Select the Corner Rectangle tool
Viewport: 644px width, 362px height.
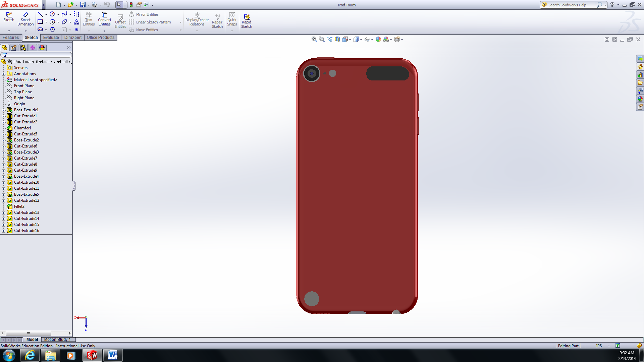40,22
